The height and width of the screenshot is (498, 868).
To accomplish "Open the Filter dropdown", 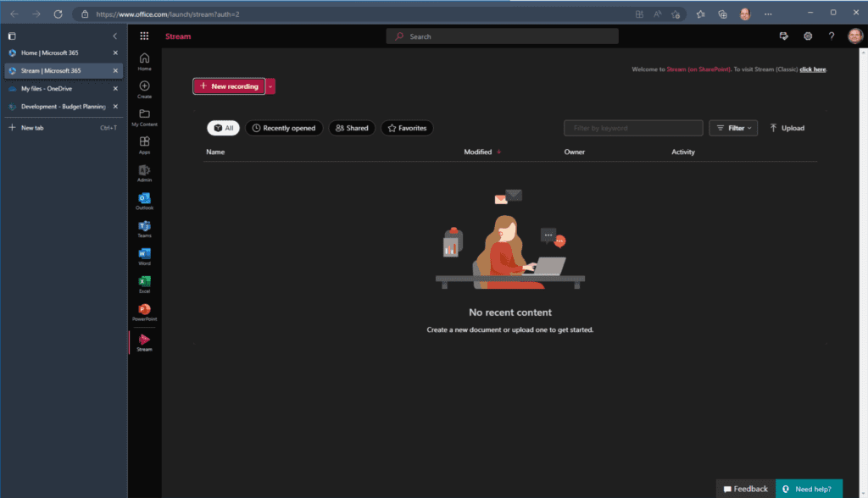I will [x=732, y=128].
